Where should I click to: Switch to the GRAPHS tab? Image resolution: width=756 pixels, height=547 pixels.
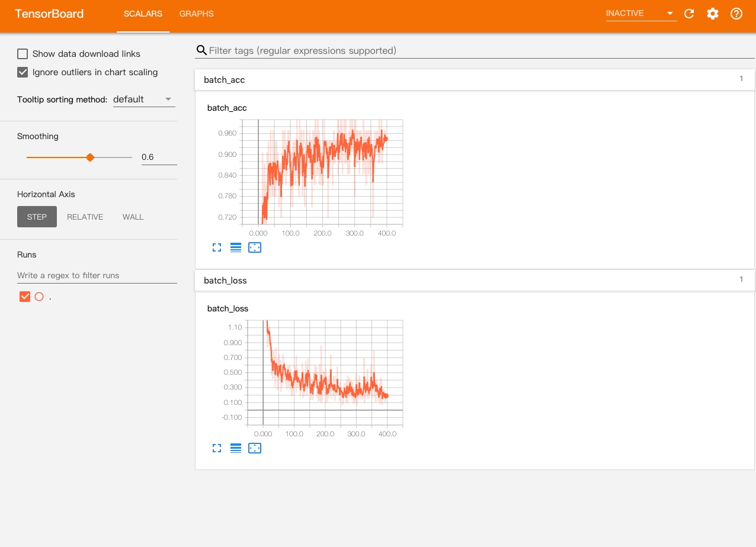pyautogui.click(x=196, y=14)
